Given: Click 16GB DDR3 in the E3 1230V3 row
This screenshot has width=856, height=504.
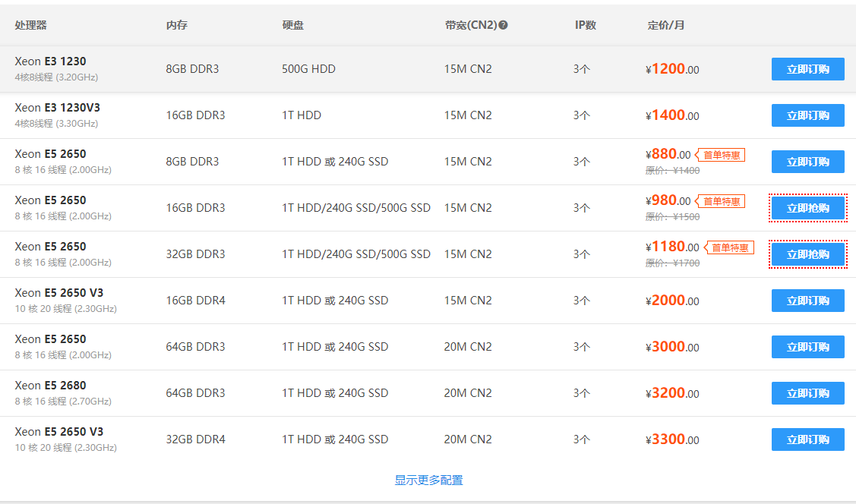Looking at the screenshot, I should click(195, 115).
